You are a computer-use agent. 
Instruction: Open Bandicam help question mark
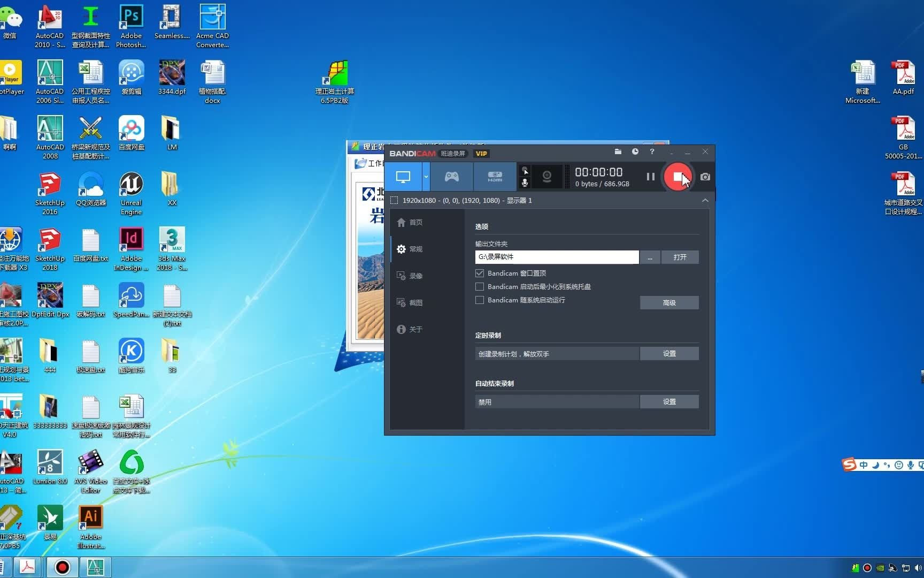[x=652, y=152]
